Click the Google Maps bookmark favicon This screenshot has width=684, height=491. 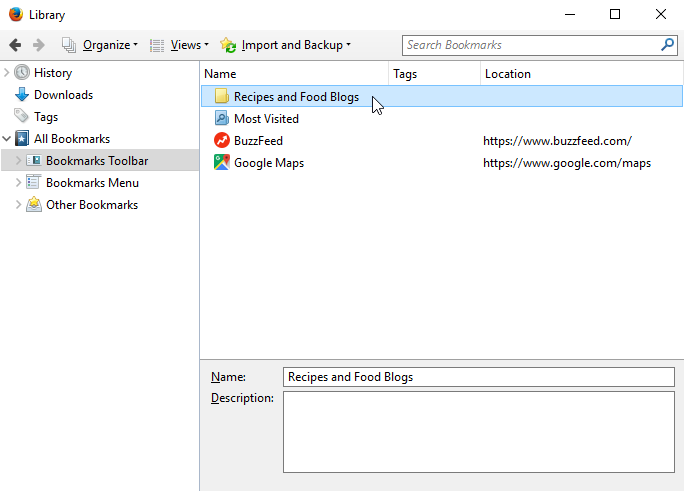coord(222,163)
